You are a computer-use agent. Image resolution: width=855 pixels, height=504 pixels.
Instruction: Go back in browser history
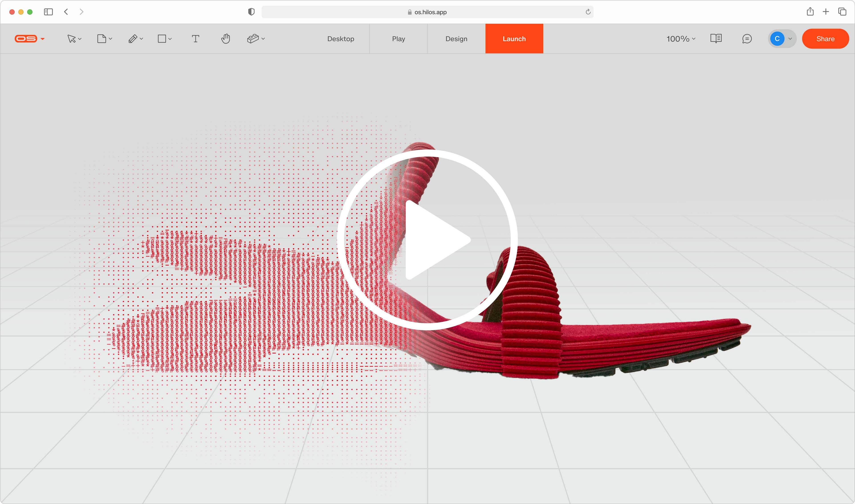point(66,12)
